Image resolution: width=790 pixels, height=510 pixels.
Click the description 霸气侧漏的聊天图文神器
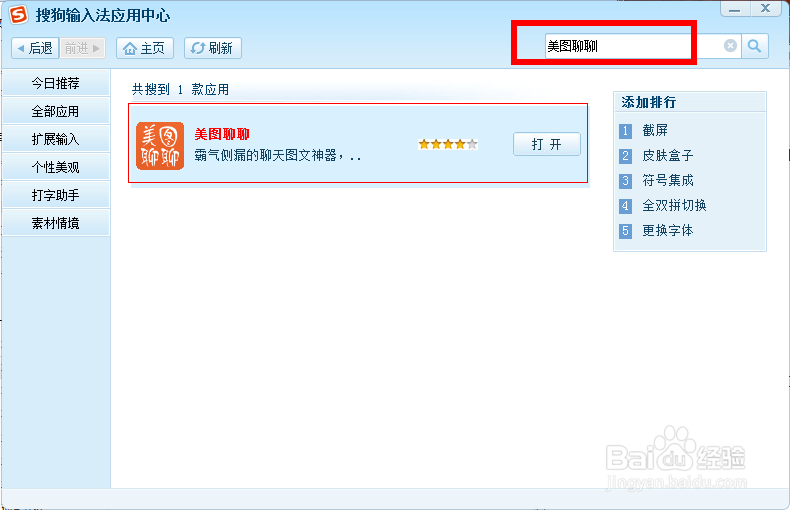(x=278, y=155)
